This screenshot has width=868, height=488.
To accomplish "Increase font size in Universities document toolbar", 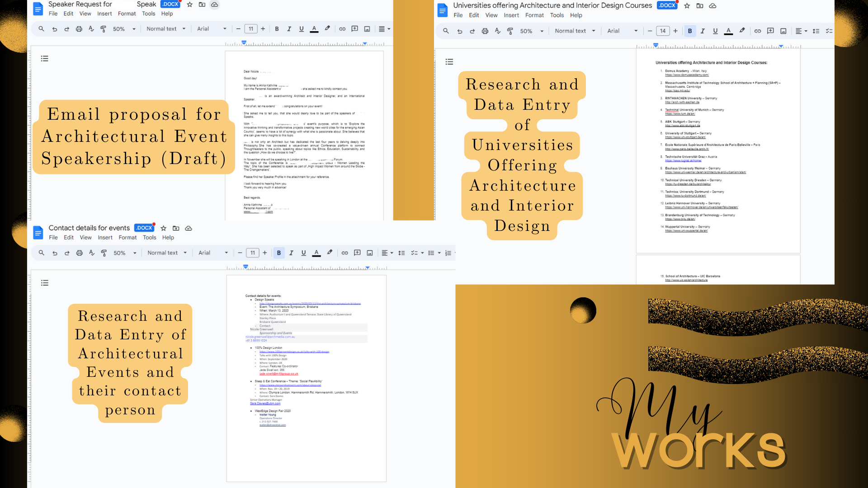I will (675, 31).
